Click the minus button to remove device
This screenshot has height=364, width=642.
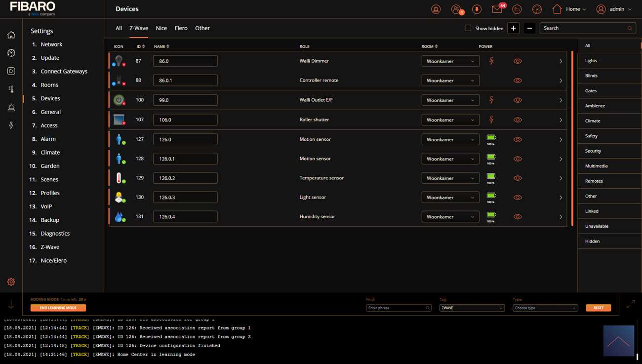point(529,28)
